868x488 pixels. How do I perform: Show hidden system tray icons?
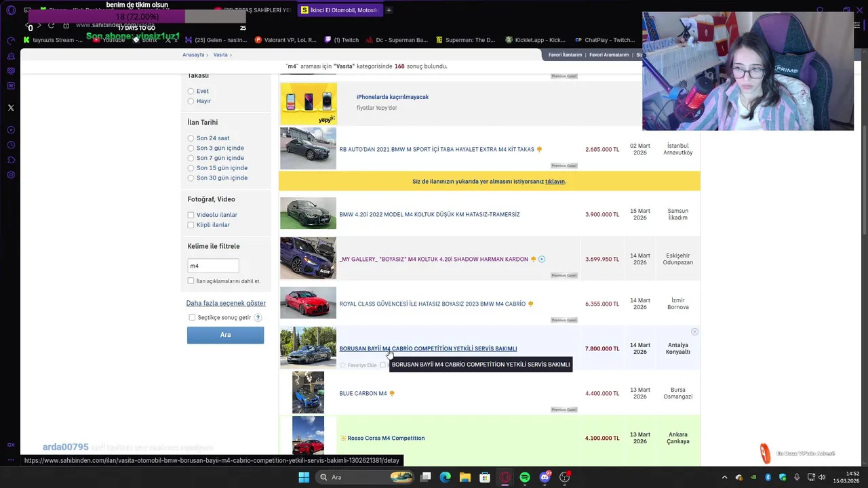724,477
